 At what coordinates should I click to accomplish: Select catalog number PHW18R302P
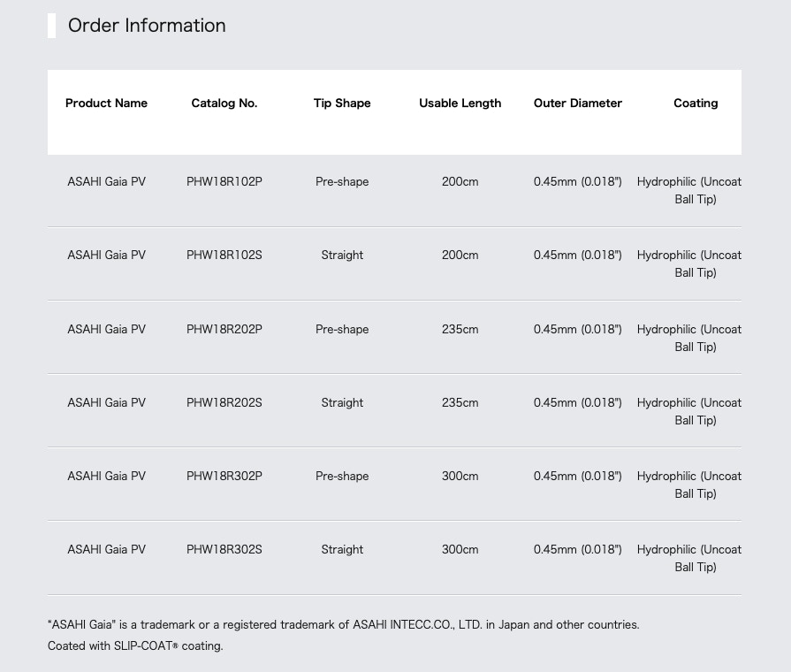[224, 476]
